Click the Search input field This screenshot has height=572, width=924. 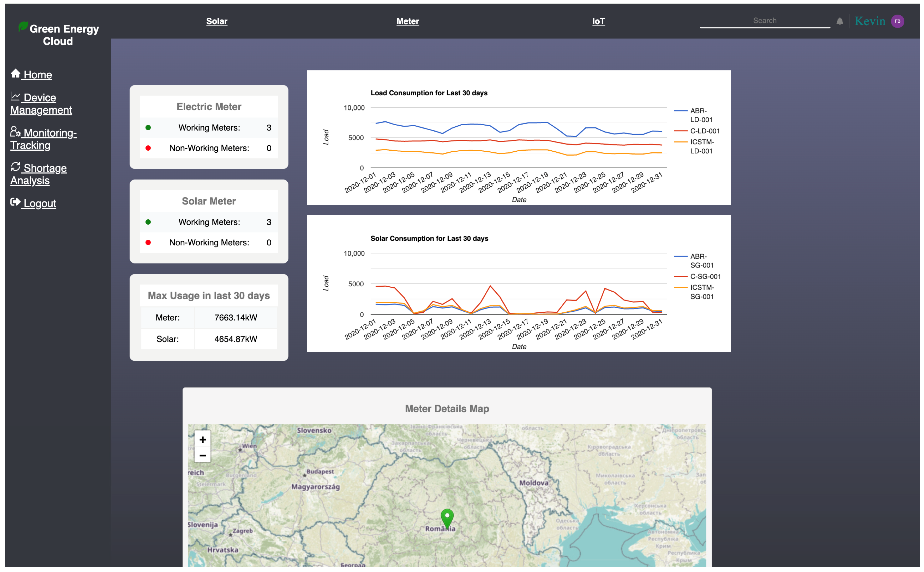click(x=765, y=21)
